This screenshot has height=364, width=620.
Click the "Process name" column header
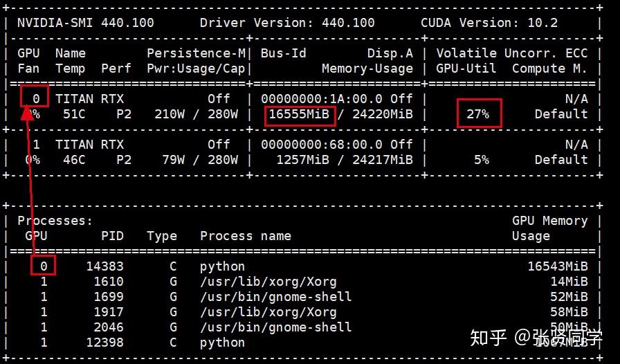click(246, 236)
